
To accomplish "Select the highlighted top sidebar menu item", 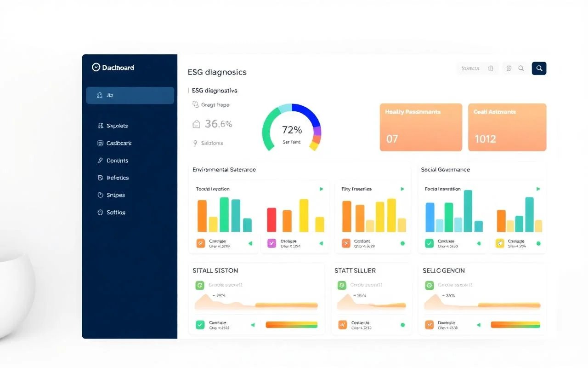I will 130,95.
